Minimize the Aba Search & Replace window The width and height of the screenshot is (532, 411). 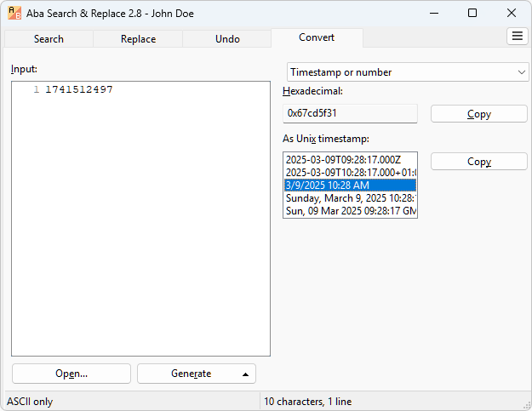point(434,14)
